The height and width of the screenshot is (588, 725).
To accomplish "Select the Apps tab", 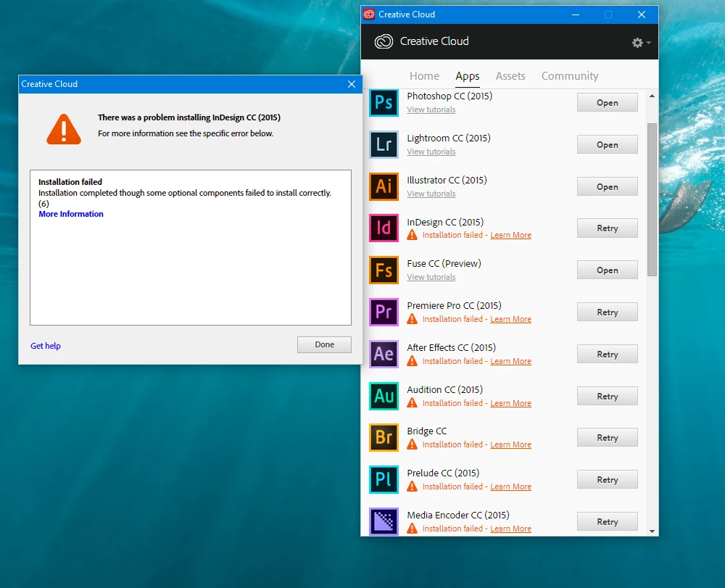I will click(468, 76).
